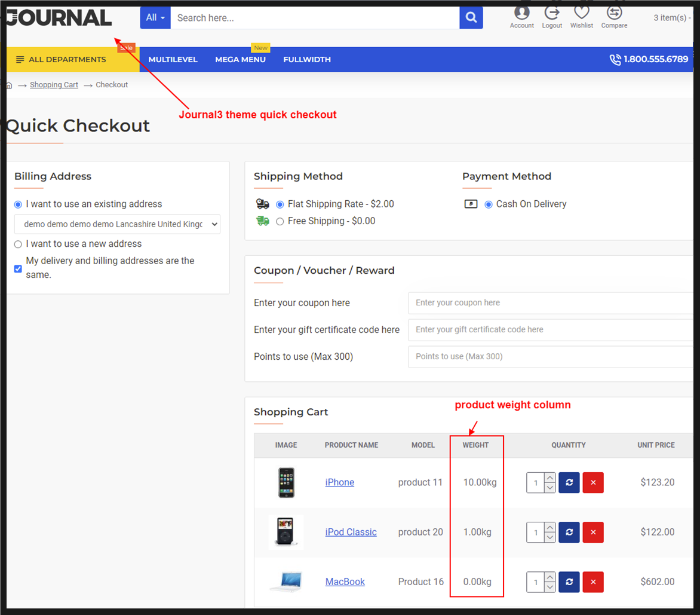The width and height of the screenshot is (700, 615).
Task: Open the existing address dropdown
Action: pyautogui.click(x=117, y=224)
